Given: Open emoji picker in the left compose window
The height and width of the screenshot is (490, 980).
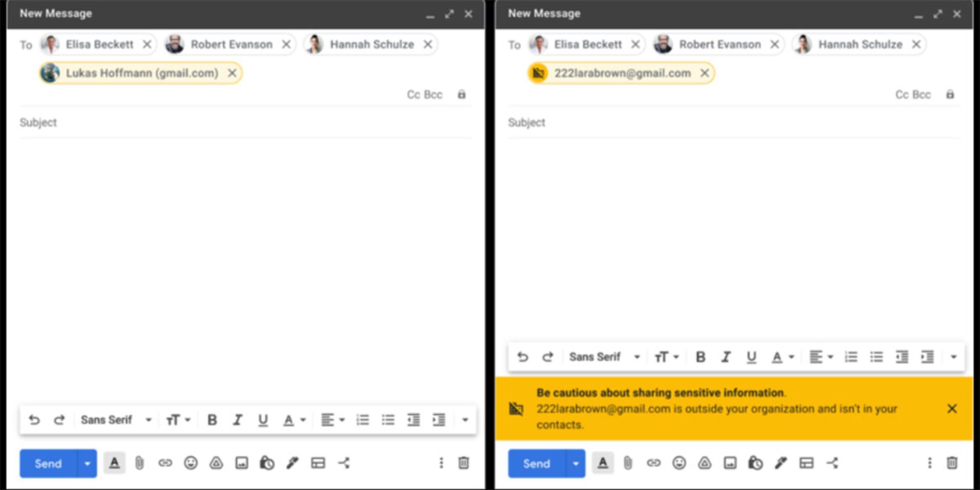Looking at the screenshot, I should (191, 463).
